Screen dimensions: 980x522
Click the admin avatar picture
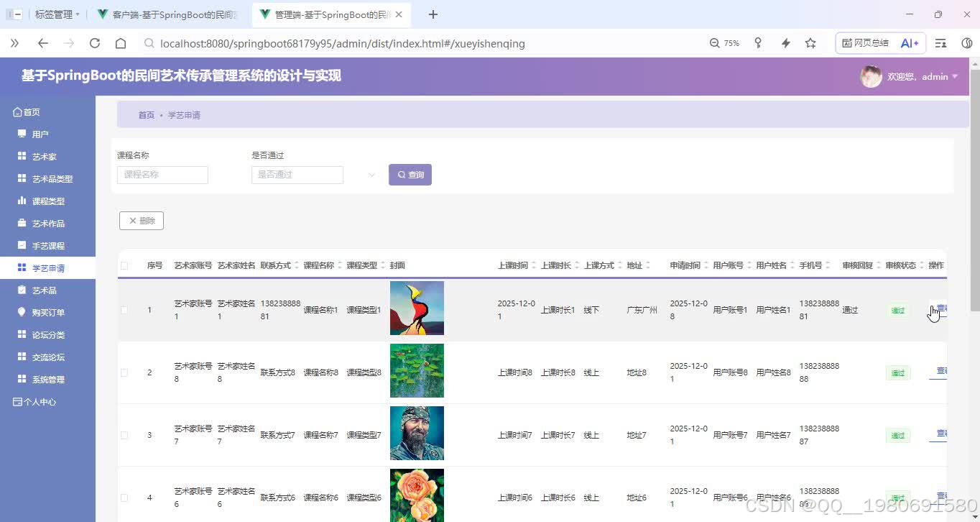(x=871, y=76)
